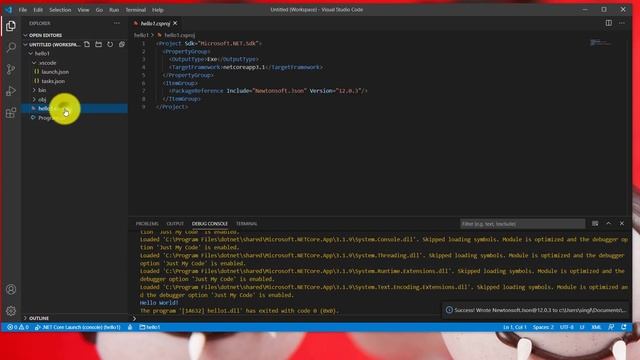Open the Accounts icon in activity bar
This screenshot has height=360, width=640.
[x=11, y=289]
